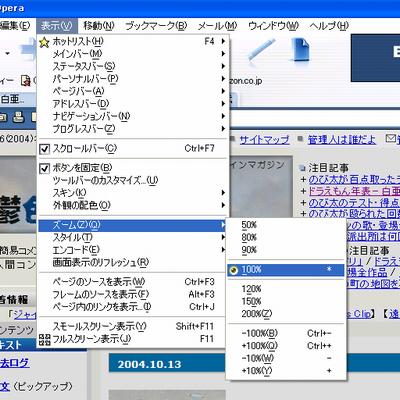Viewport: 400px width, 400px height.
Task: Choose フレームのソースを表示
Action: coord(133,294)
